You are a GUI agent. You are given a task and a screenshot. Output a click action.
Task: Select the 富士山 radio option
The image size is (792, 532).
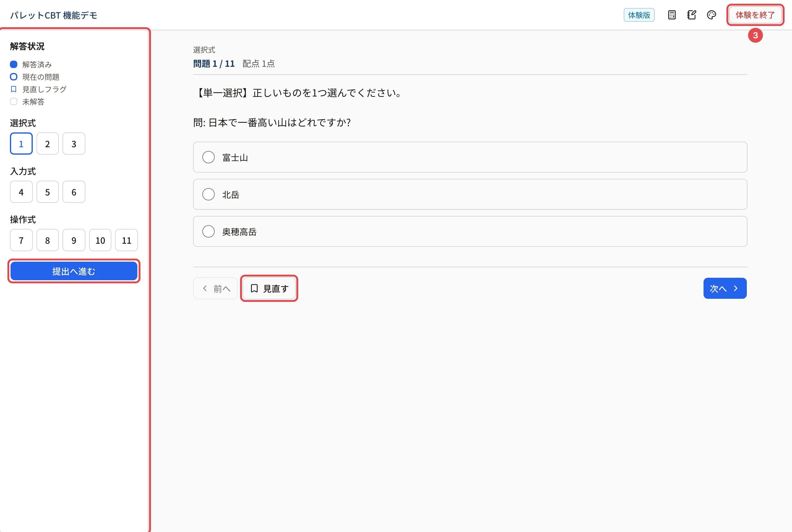[470, 157]
